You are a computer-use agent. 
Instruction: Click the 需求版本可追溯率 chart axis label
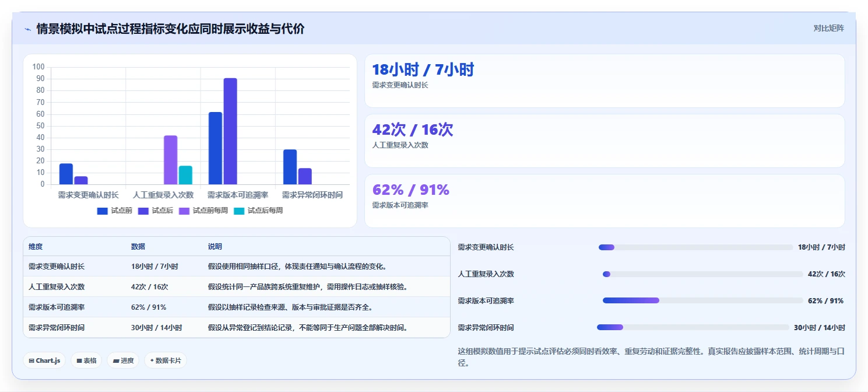click(x=238, y=195)
